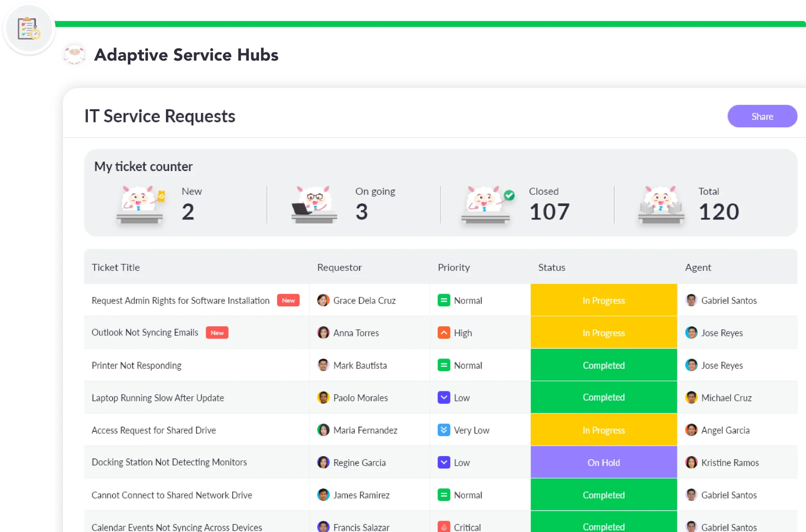Click the Low priority icon for Paolo Morales

click(444, 398)
